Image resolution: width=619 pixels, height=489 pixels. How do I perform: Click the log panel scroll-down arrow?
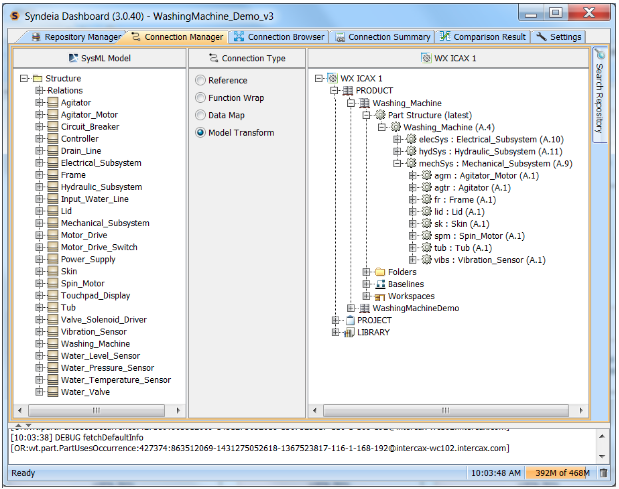point(602,456)
